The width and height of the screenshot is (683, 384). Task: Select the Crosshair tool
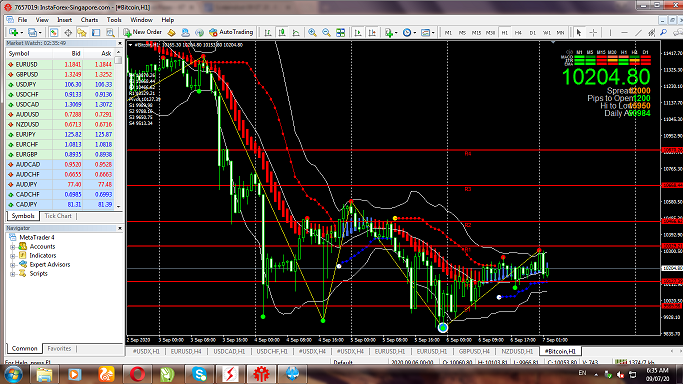coord(593,33)
